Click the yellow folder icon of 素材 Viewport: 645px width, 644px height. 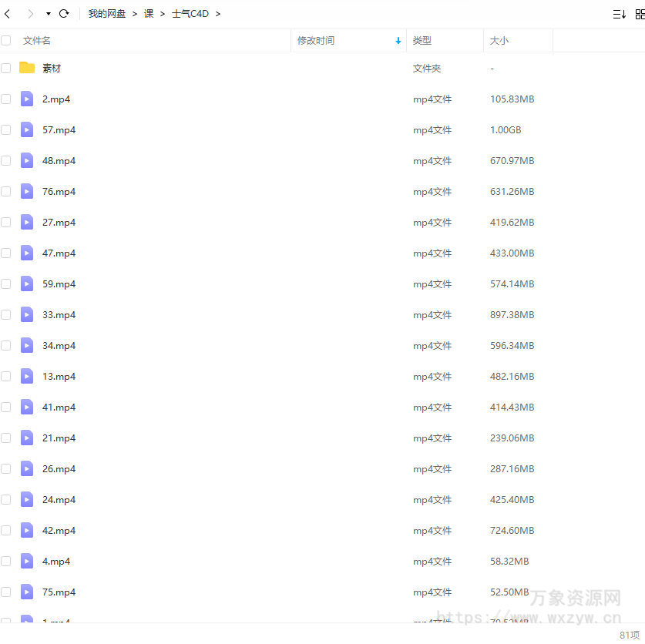(28, 68)
